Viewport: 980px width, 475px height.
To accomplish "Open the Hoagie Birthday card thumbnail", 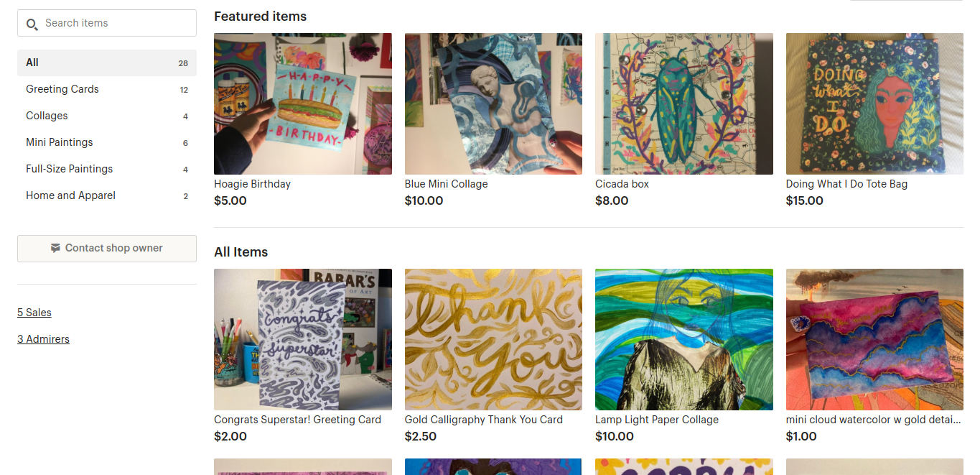I will pos(303,103).
